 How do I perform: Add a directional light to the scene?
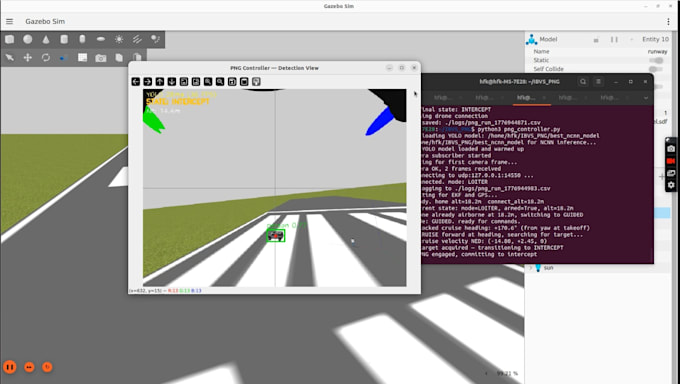point(137,39)
